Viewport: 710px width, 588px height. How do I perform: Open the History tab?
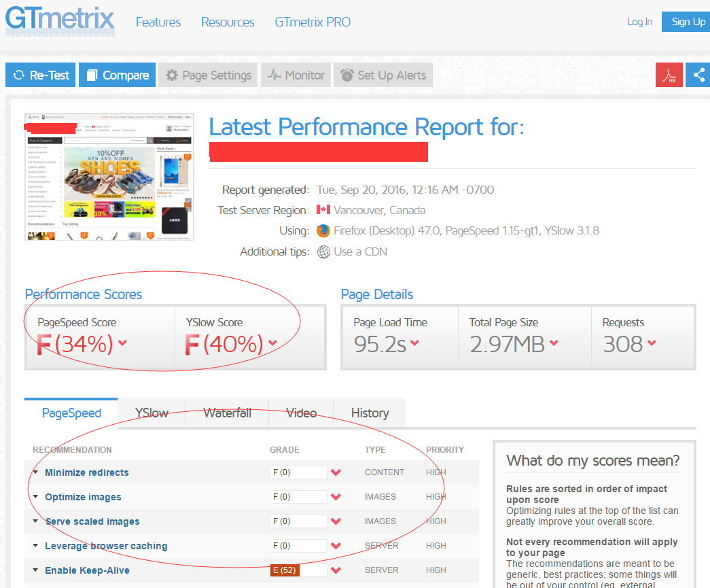tap(370, 413)
